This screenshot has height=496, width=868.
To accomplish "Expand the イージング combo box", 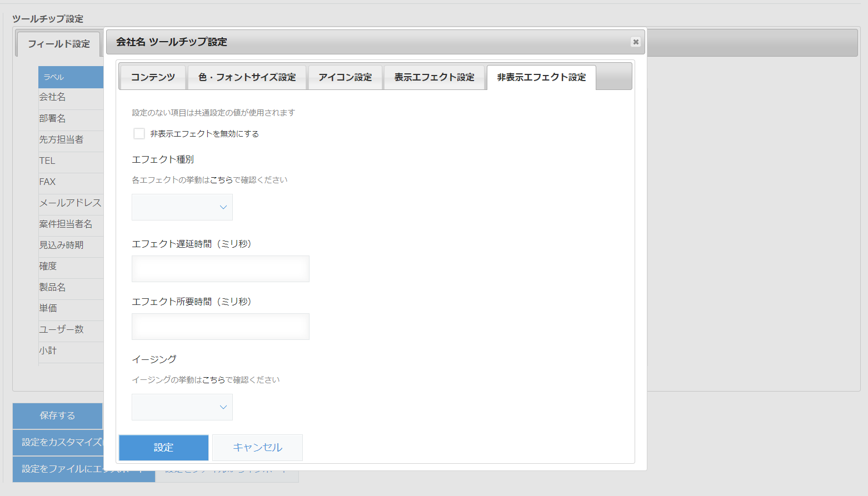I will point(182,407).
